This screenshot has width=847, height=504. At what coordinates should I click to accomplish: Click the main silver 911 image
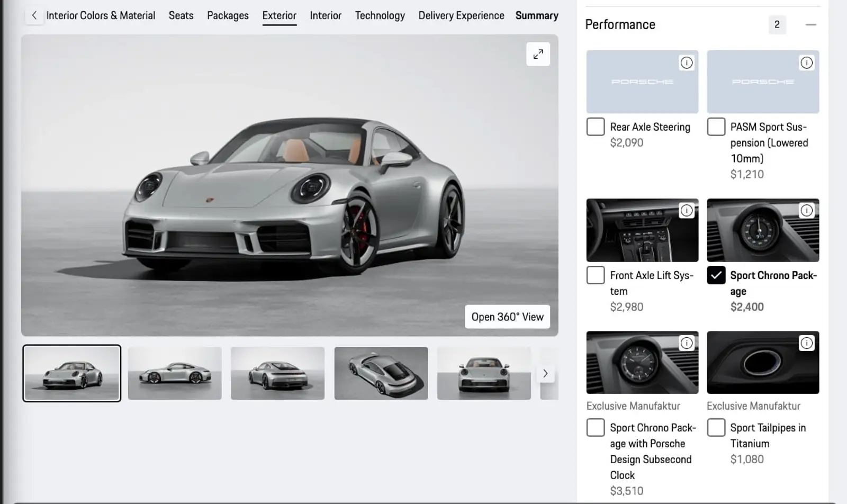coord(290,185)
